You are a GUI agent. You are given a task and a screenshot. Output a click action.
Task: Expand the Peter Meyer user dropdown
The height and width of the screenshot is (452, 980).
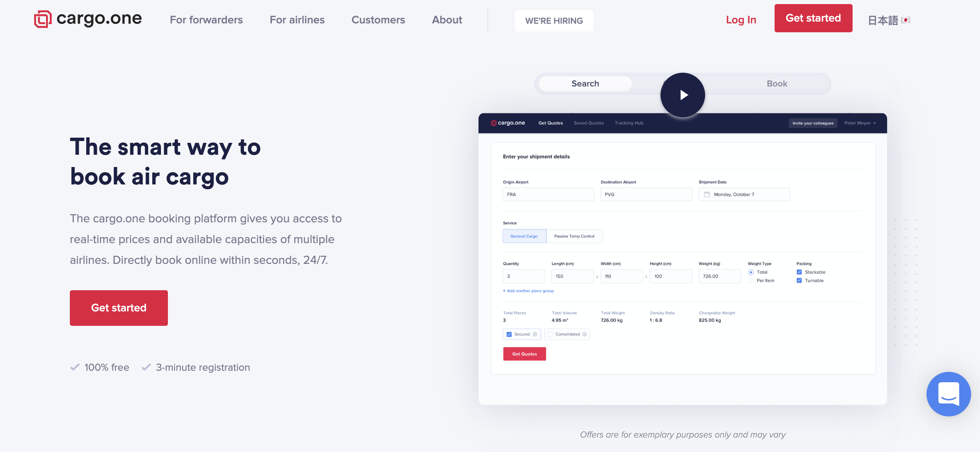[860, 123]
